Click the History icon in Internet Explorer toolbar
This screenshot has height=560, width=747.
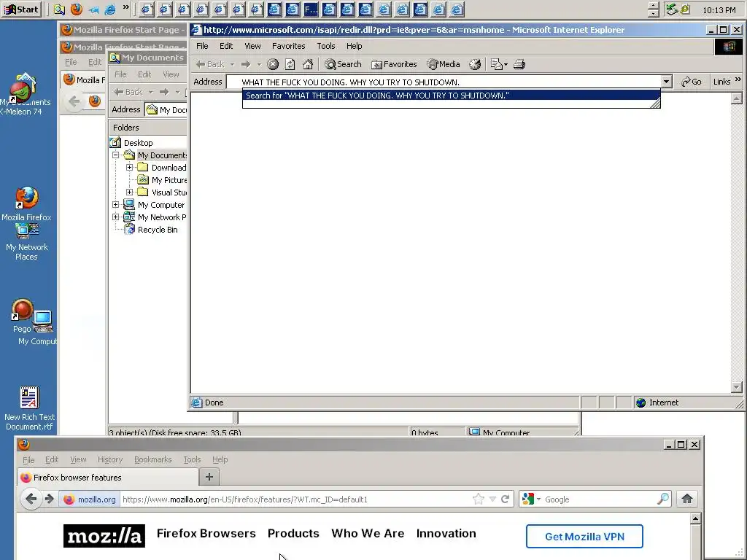pyautogui.click(x=474, y=64)
